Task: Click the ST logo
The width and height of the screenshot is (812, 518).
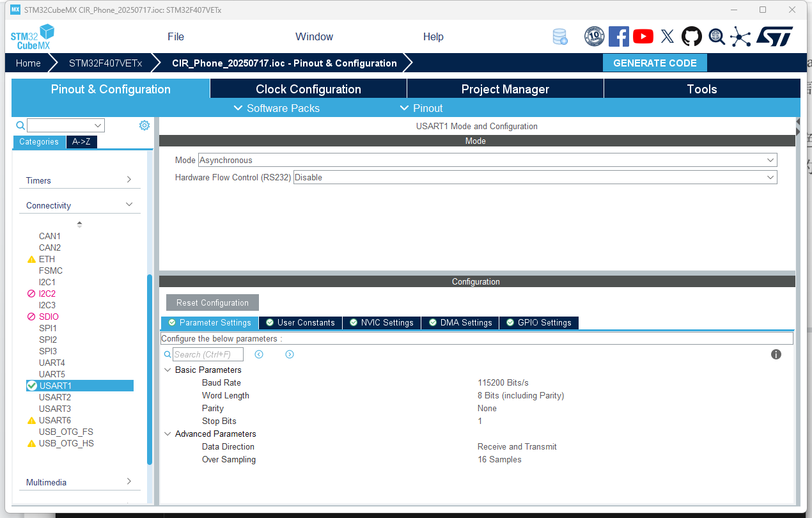Action: 775,36
